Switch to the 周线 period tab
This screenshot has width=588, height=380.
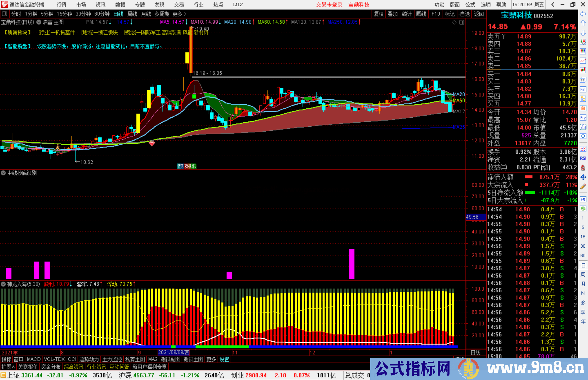coord(132,14)
